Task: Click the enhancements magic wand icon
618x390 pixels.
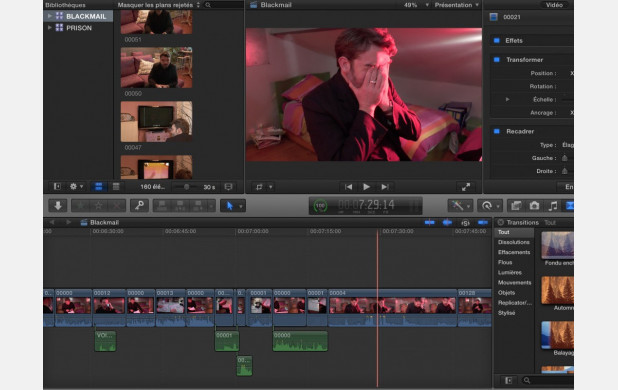Action: click(457, 206)
